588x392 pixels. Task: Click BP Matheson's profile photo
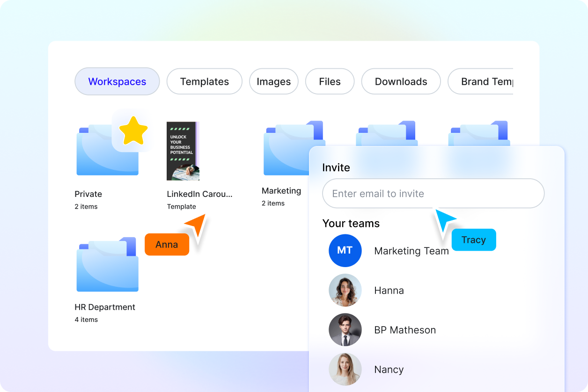345,330
